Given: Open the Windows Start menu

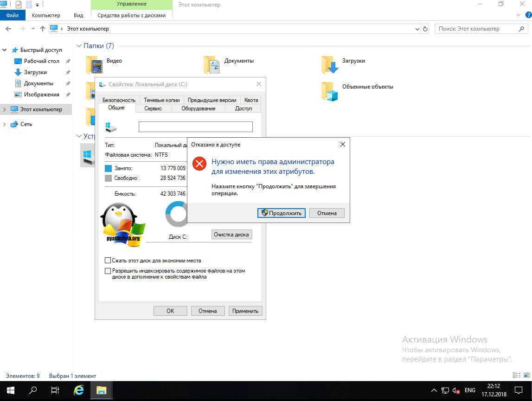Looking at the screenshot, I should pos(11,390).
